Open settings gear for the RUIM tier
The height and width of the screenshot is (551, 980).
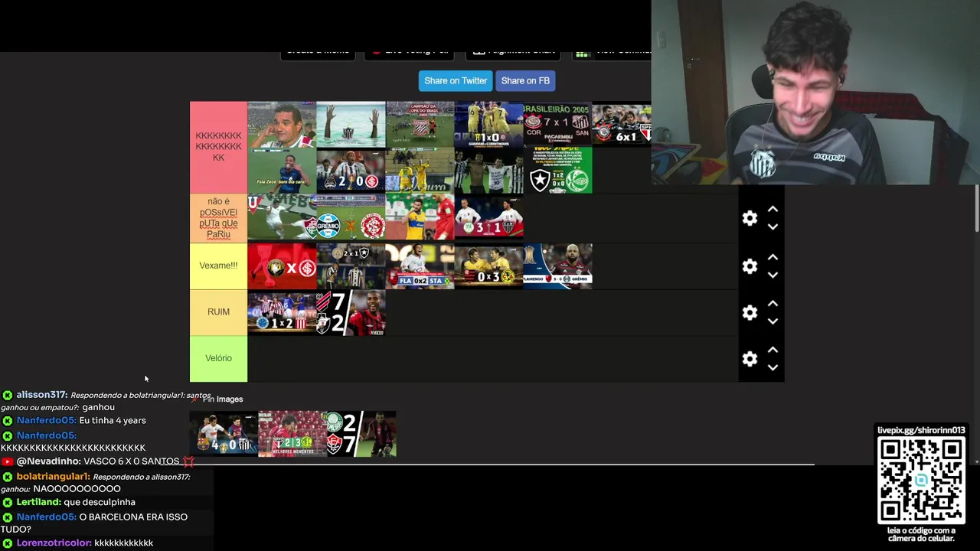click(750, 312)
